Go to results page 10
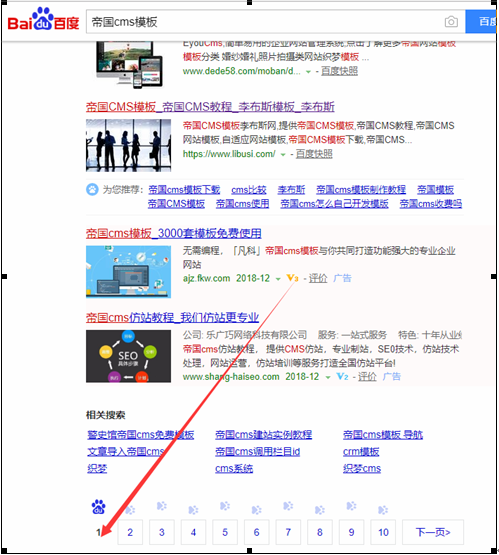Screen dimensions: 499x555 coord(383,532)
